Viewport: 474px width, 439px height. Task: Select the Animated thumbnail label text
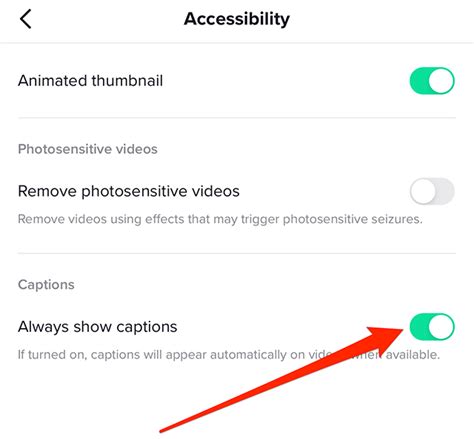point(90,81)
